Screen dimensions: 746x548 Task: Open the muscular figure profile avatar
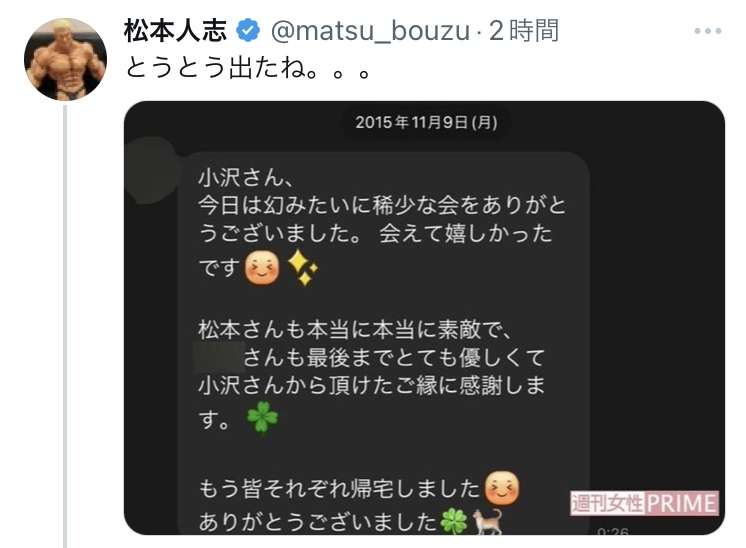(65, 59)
